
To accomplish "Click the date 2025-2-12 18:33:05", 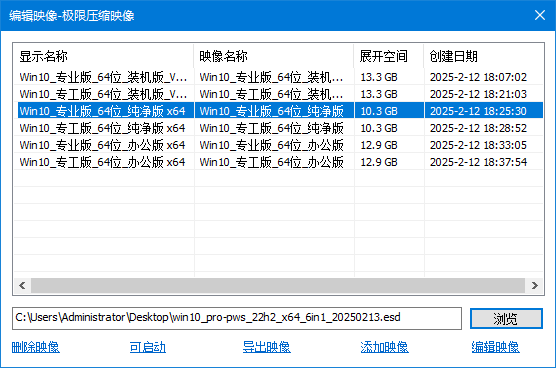I will tap(478, 145).
